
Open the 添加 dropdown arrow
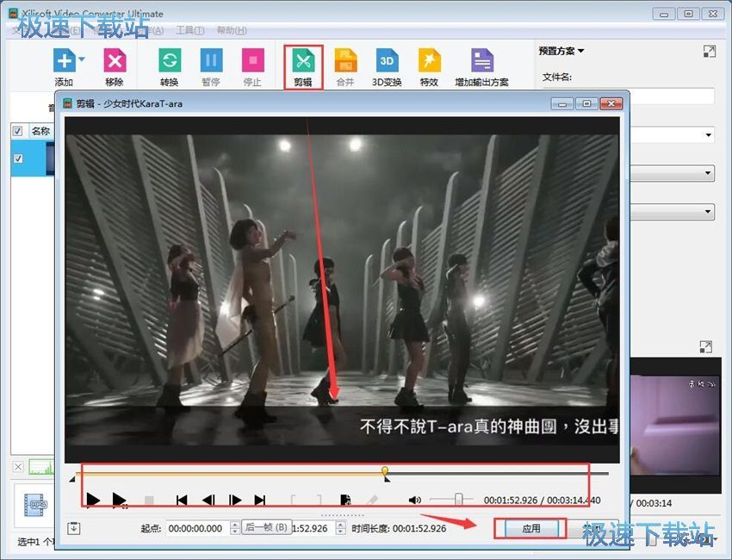(x=82, y=59)
